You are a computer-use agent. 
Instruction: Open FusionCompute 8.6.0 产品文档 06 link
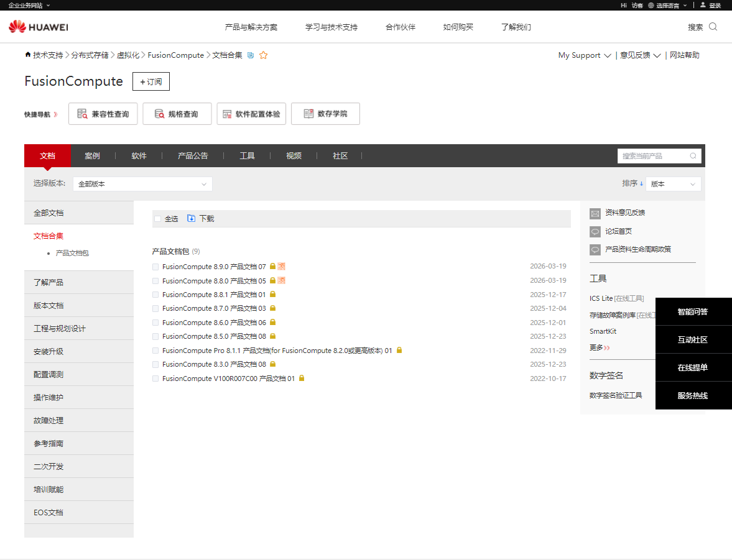point(215,323)
